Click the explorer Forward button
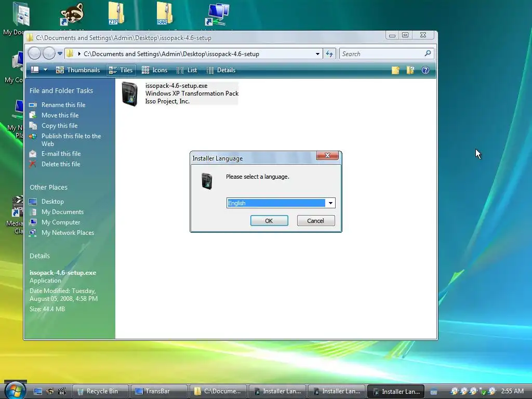The width and height of the screenshot is (532, 399). (x=49, y=54)
